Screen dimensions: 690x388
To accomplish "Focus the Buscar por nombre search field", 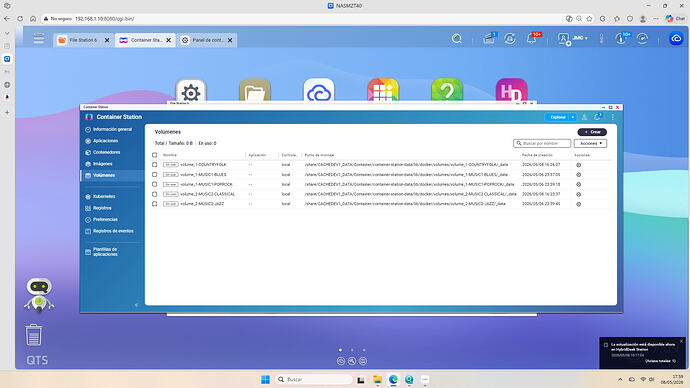I will [542, 143].
